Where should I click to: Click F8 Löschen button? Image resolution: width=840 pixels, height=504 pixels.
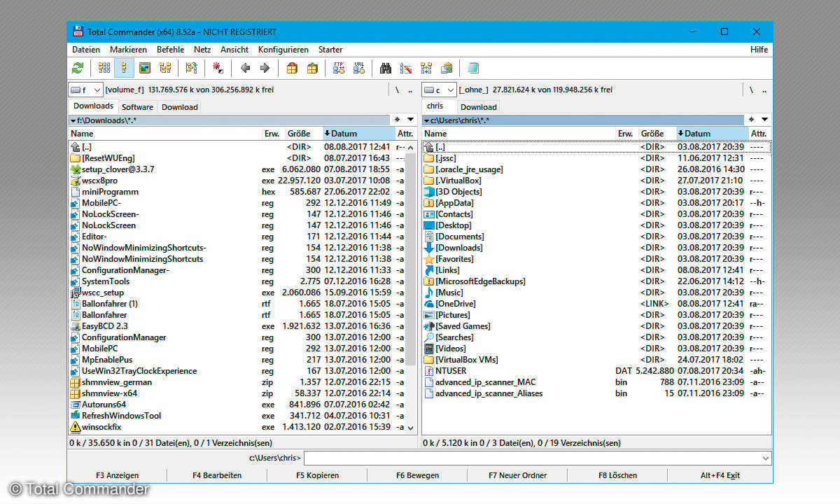[x=617, y=475]
